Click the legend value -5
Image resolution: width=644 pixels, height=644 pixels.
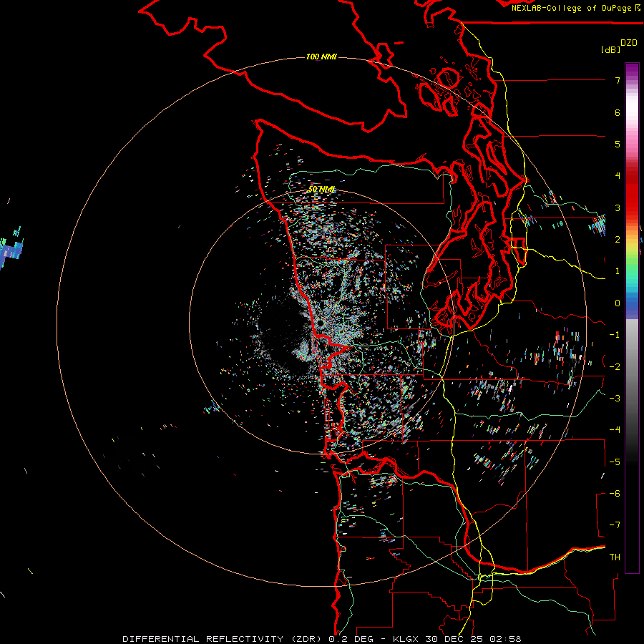pos(615,462)
